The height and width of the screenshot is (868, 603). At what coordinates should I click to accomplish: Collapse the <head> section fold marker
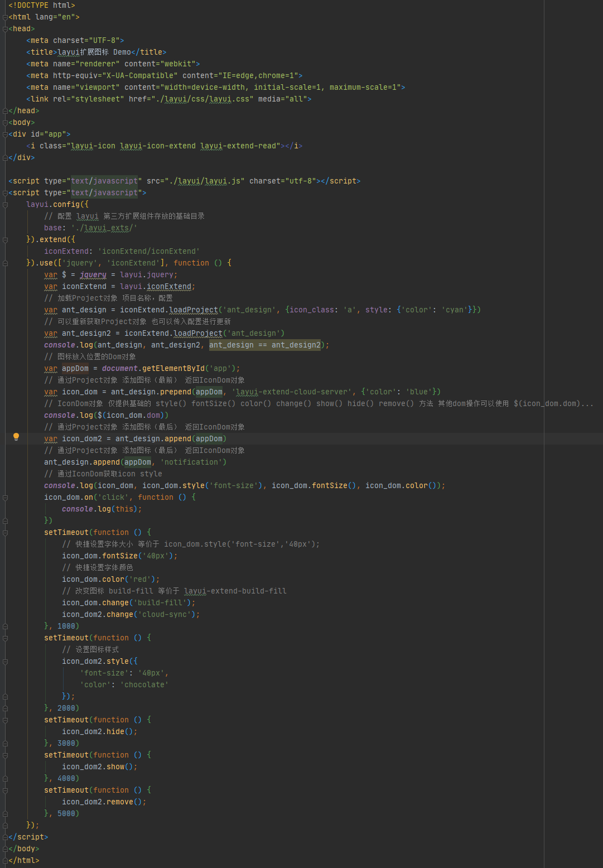[5, 29]
